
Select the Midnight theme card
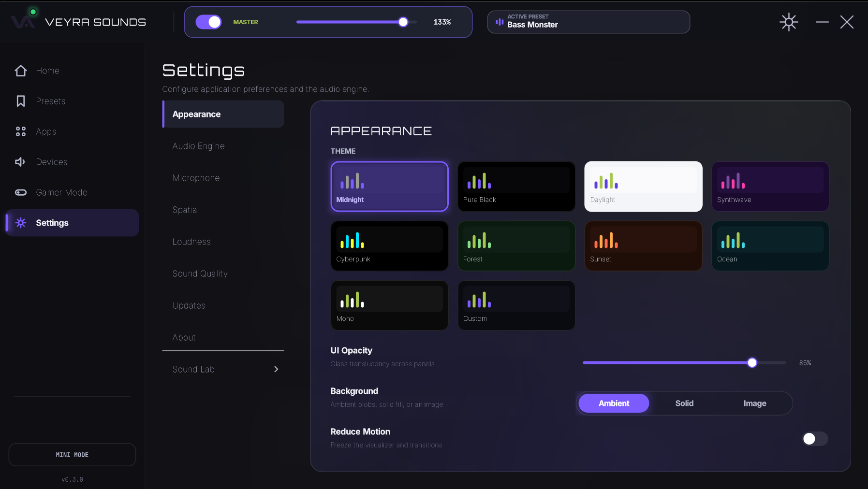pos(389,187)
